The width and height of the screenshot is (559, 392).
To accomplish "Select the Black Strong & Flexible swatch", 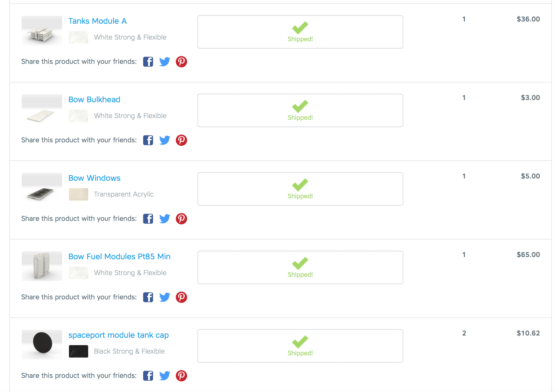I will 79,351.
